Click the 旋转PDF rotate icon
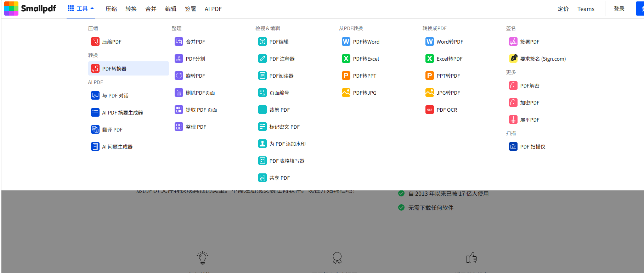This screenshot has height=273, width=644. click(x=179, y=76)
